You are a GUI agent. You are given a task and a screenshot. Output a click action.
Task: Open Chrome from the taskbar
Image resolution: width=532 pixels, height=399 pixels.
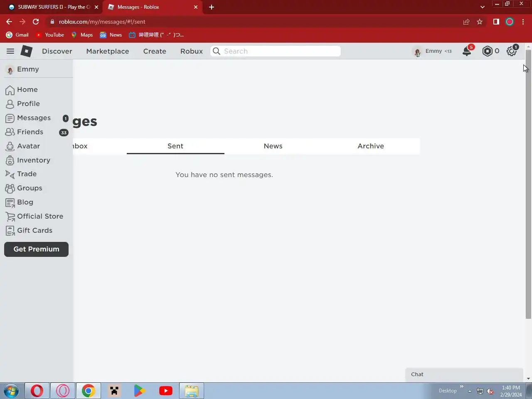[x=88, y=391]
